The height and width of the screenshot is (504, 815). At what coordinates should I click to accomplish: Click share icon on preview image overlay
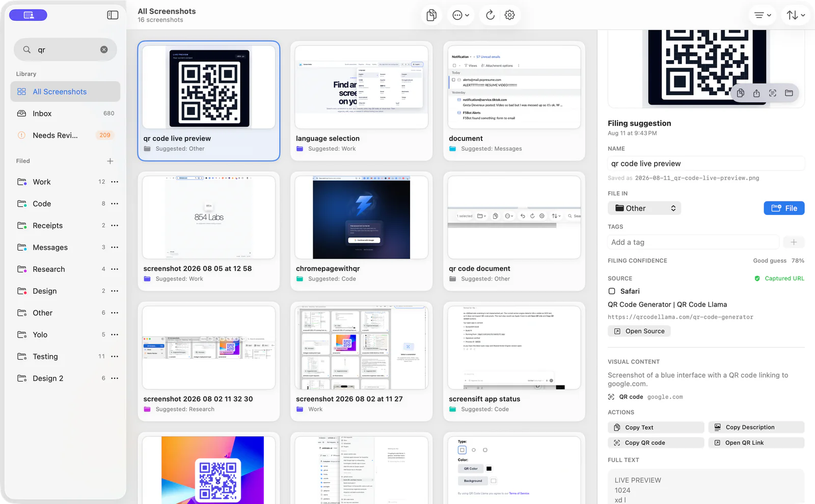(x=756, y=93)
